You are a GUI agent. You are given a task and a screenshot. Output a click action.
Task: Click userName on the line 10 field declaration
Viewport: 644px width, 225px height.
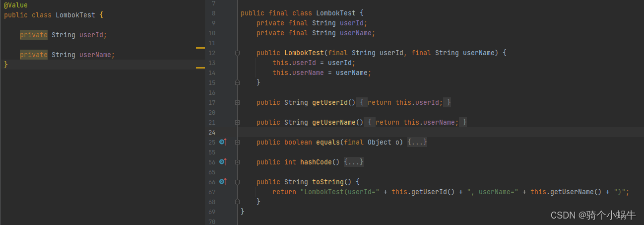pos(356,33)
